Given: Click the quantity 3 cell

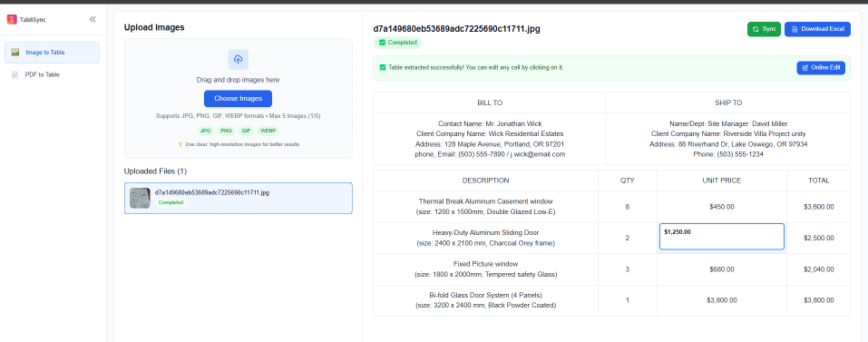Looking at the screenshot, I should point(628,269).
